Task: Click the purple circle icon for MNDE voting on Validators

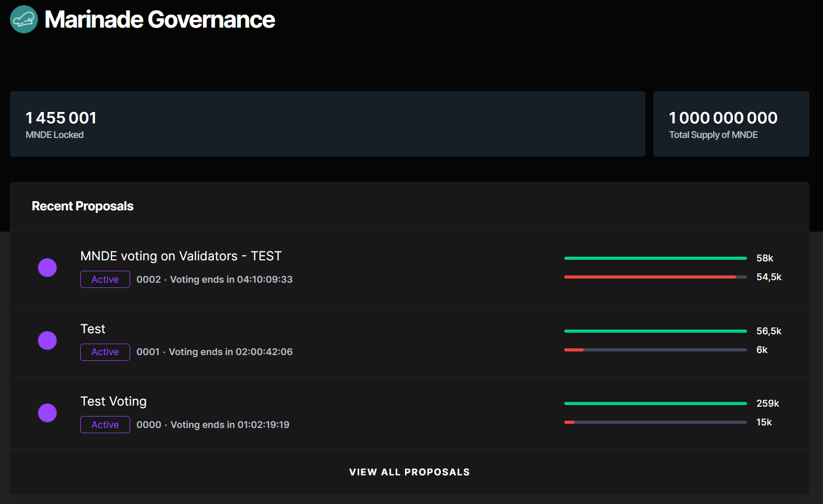Action: click(47, 268)
